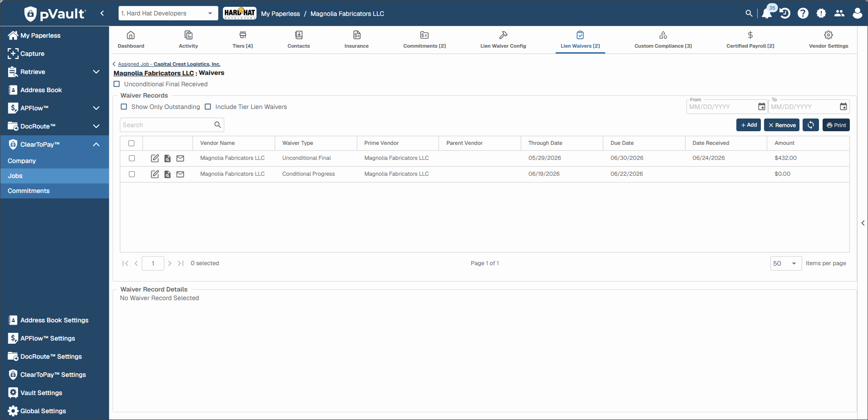Go to the previous page of records
This screenshot has height=420, width=868.
(136, 263)
